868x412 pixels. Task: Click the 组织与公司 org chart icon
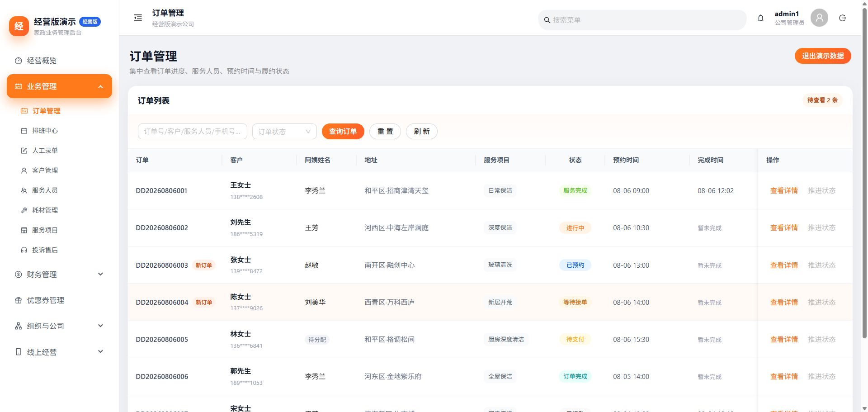18,326
